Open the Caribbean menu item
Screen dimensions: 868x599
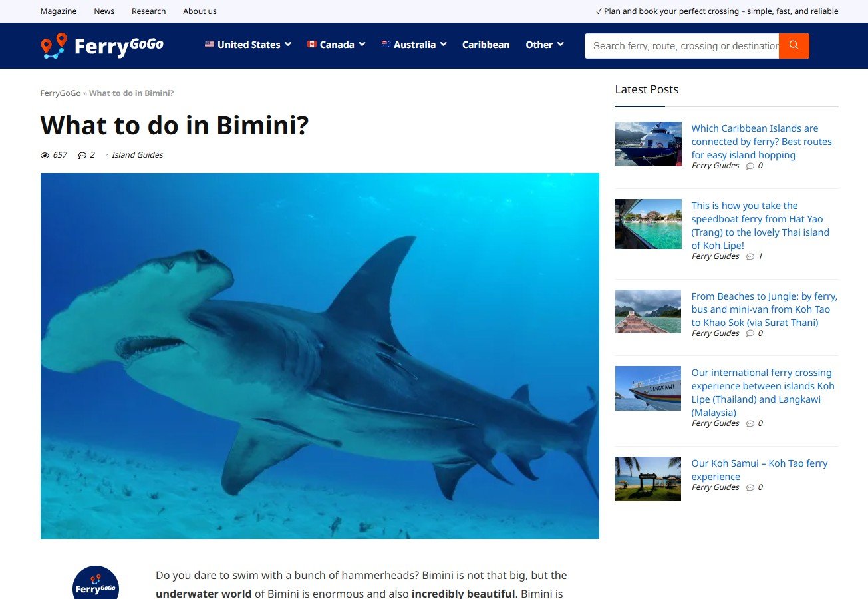[486, 45]
